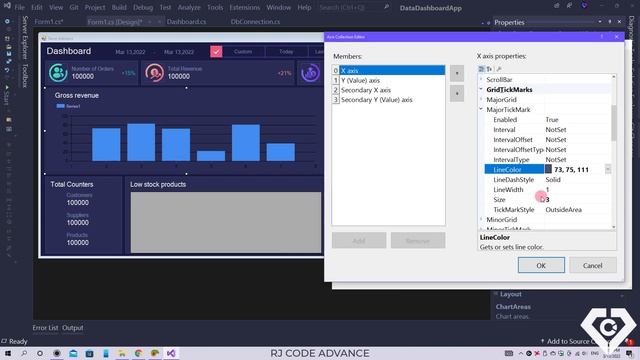The image size is (640, 360).
Task: Open the Edit menu
Action: point(37,7)
